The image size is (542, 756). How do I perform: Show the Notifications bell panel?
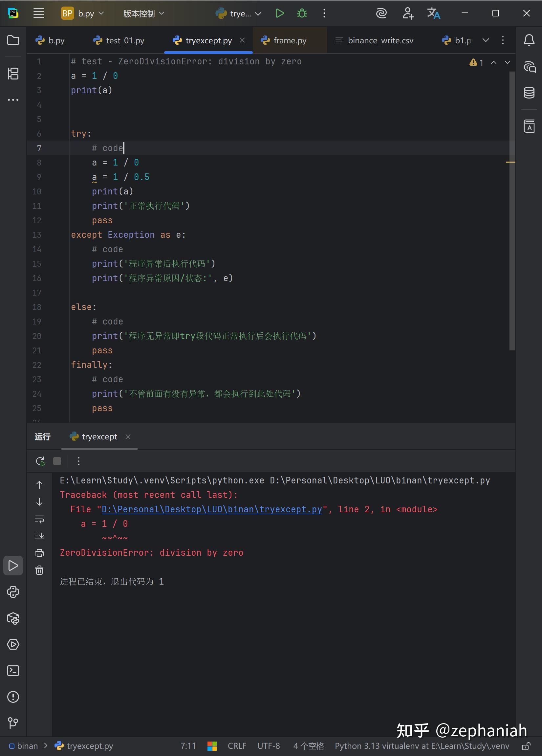click(x=529, y=40)
